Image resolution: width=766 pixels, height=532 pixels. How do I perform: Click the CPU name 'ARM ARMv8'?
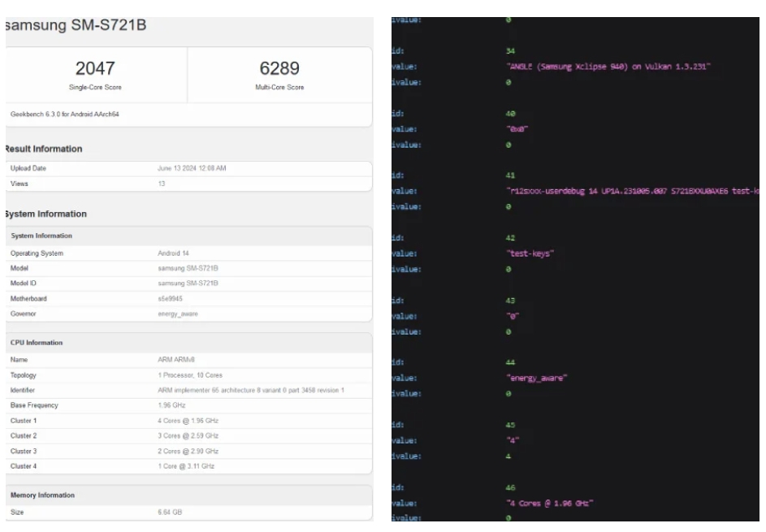click(x=176, y=360)
